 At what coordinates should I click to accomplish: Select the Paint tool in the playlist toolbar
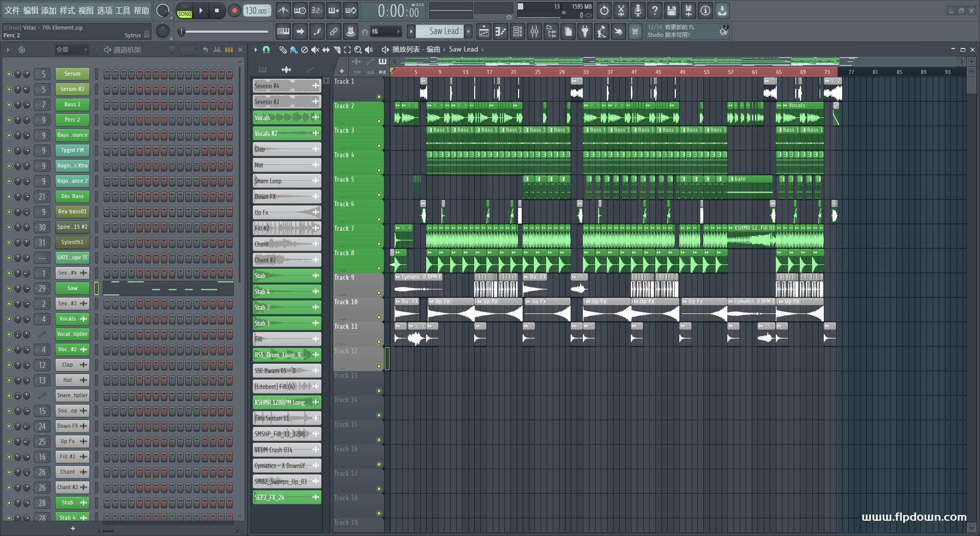click(x=292, y=50)
